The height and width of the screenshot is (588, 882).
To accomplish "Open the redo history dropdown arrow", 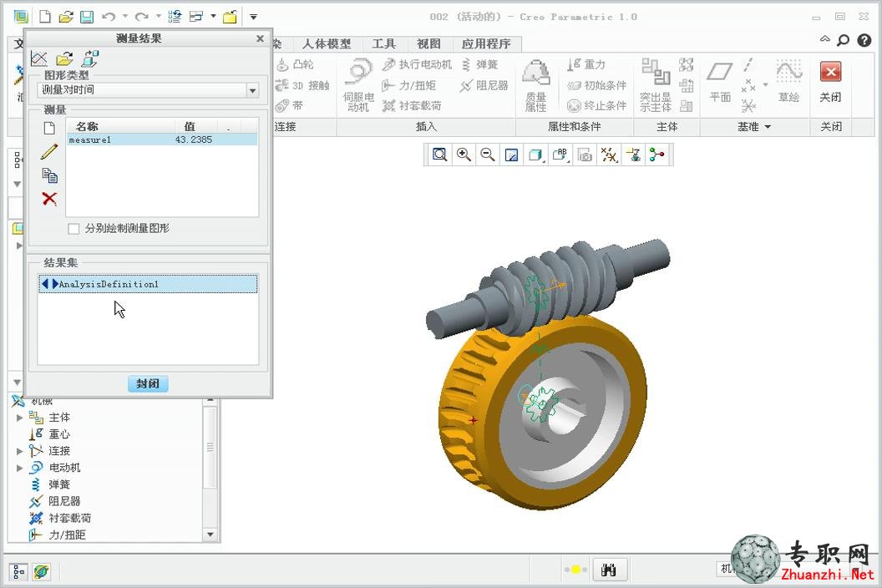I will [158, 17].
